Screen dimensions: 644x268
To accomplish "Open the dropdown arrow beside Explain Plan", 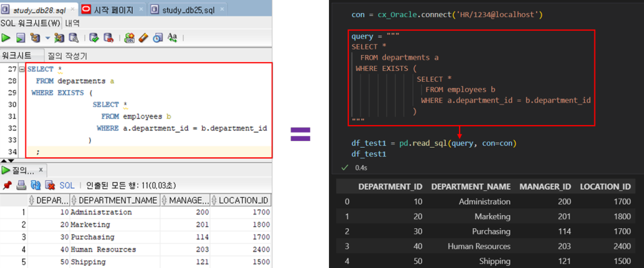I will coord(47,38).
